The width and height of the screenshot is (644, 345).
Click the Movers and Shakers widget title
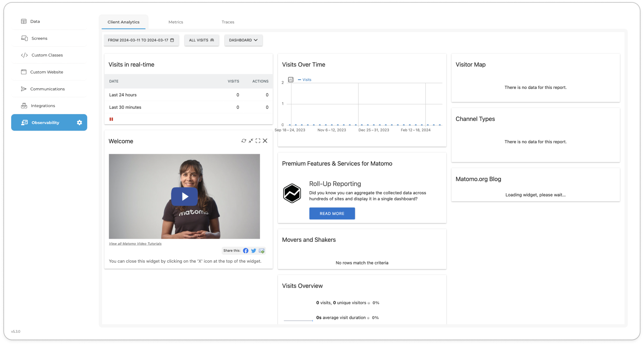click(309, 240)
